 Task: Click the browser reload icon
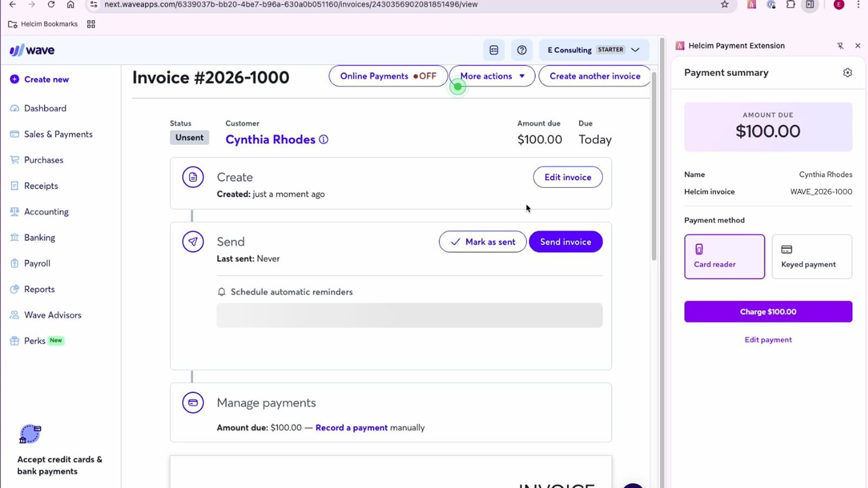tap(51, 4)
